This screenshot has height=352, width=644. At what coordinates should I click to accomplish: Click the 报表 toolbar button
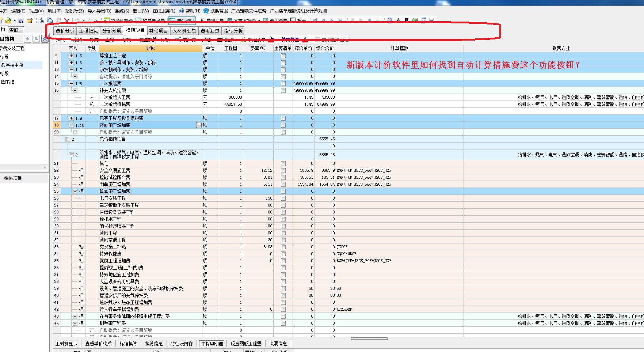[298, 20]
